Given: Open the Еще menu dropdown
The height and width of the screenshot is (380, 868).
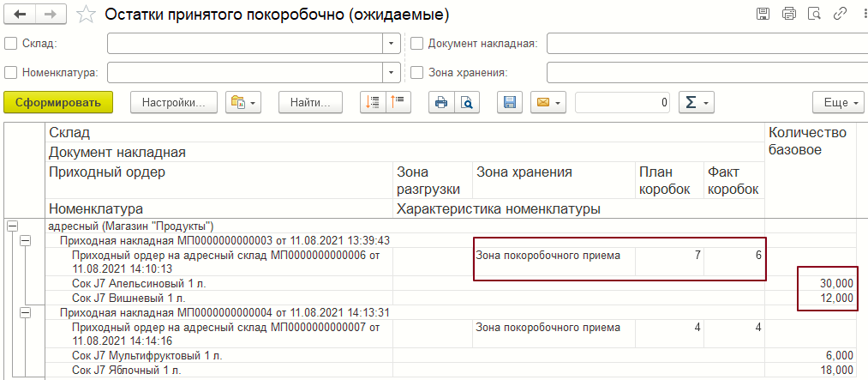Looking at the screenshot, I should tap(838, 102).
